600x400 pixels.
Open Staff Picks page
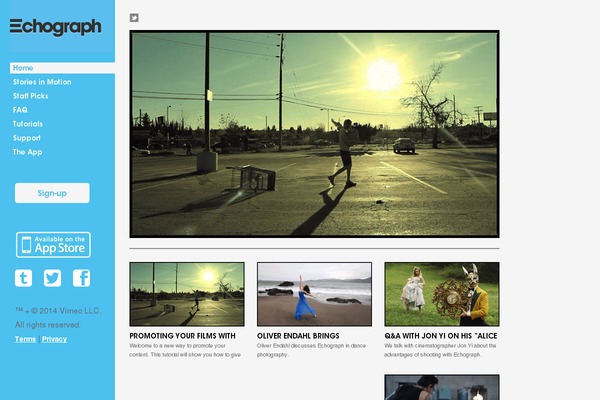31,96
